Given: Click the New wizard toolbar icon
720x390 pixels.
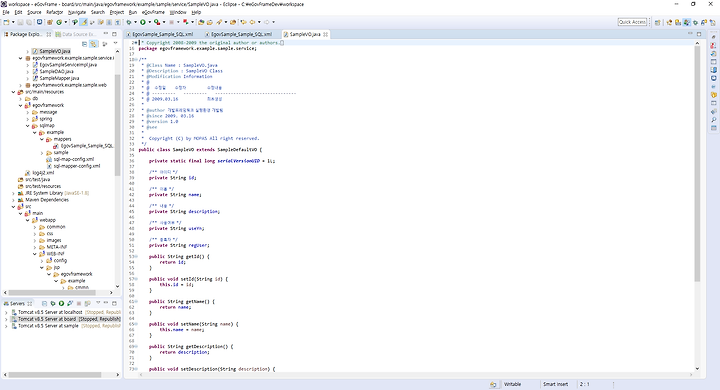Looking at the screenshot, I should pyautogui.click(x=6, y=22).
